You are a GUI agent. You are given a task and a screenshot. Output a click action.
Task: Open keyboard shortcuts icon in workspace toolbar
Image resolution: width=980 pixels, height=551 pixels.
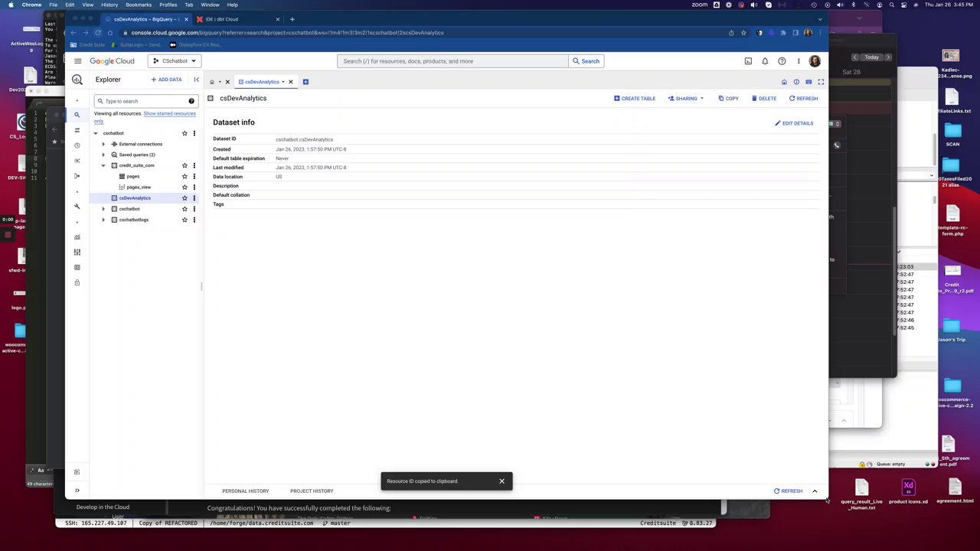(x=808, y=82)
